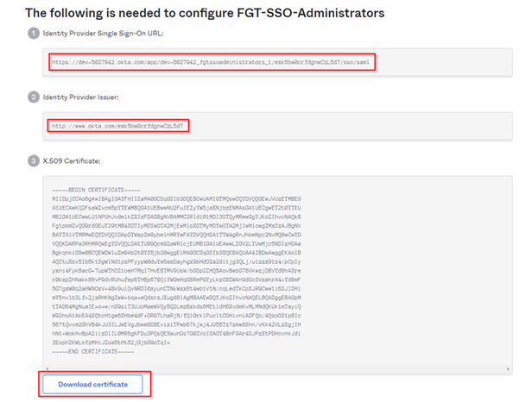Click the step 3 number circle
The width and height of the screenshot is (532, 402).
[x=30, y=160]
